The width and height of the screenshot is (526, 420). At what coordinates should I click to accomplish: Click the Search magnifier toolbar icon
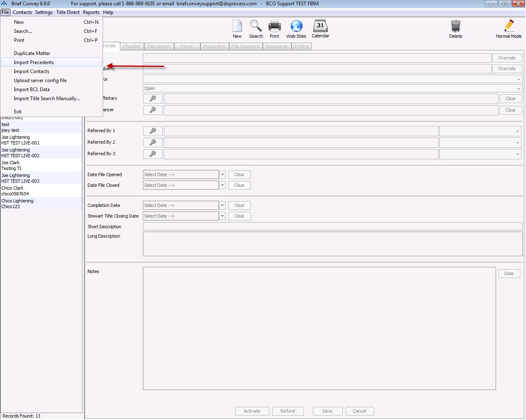pos(256,26)
